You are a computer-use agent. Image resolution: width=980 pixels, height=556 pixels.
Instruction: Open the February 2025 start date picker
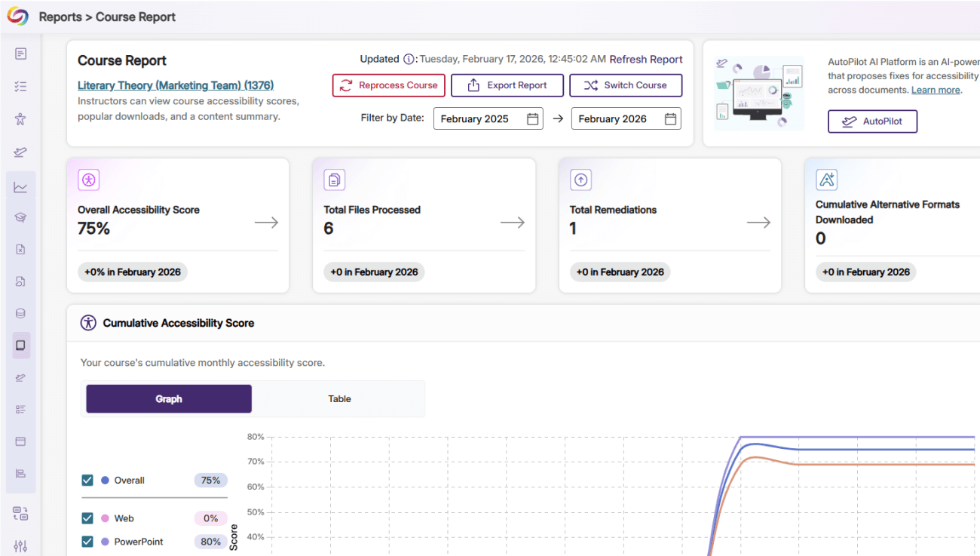(x=488, y=118)
